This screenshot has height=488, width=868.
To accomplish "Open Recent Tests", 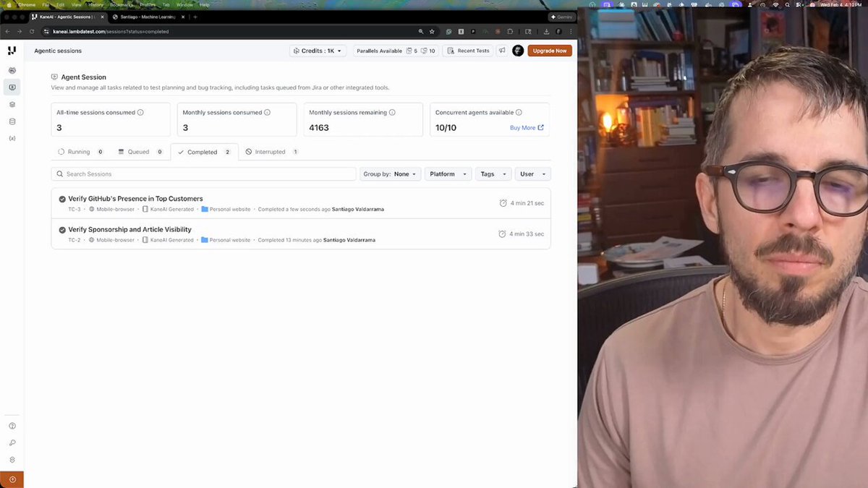I will [x=468, y=51].
